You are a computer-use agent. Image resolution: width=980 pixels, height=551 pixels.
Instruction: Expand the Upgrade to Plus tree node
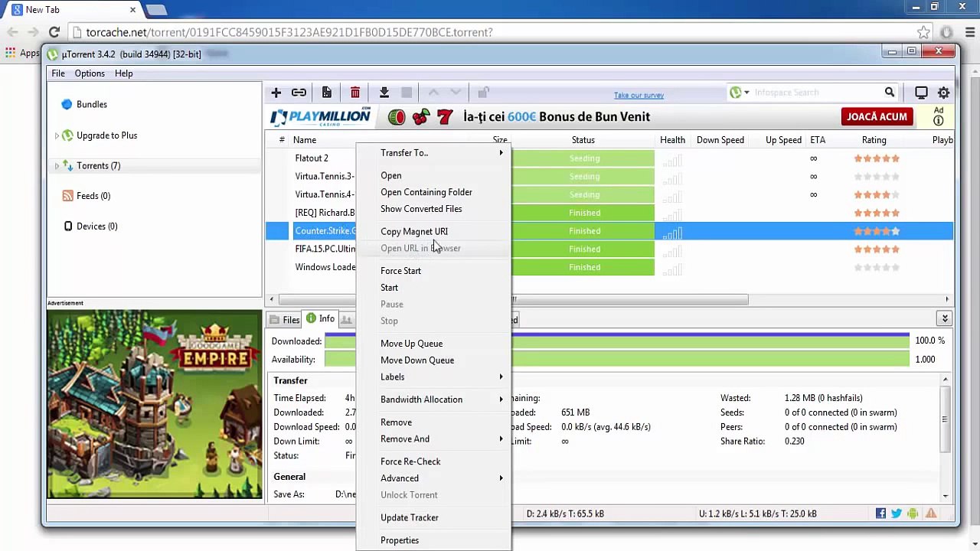(x=57, y=135)
